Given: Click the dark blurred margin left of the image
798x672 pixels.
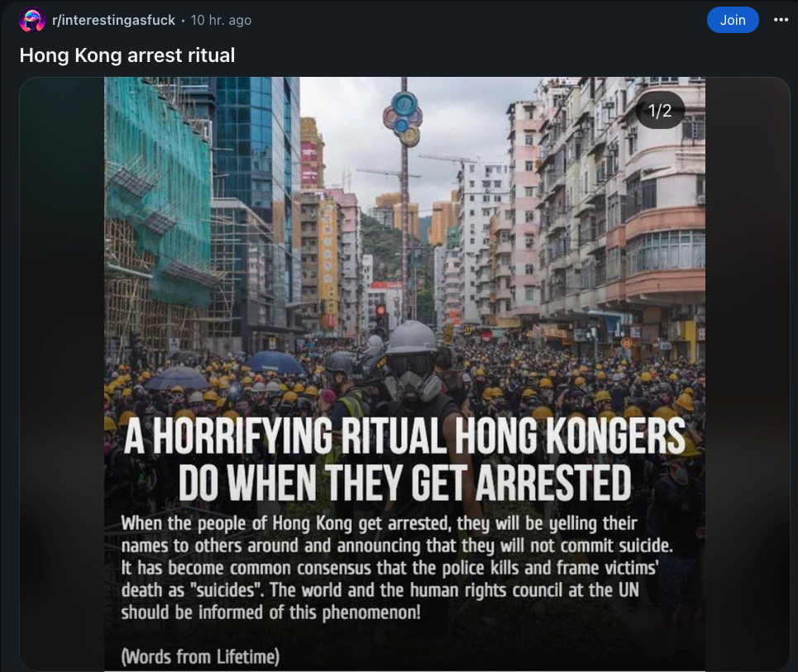Looking at the screenshot, I should [x=62, y=374].
